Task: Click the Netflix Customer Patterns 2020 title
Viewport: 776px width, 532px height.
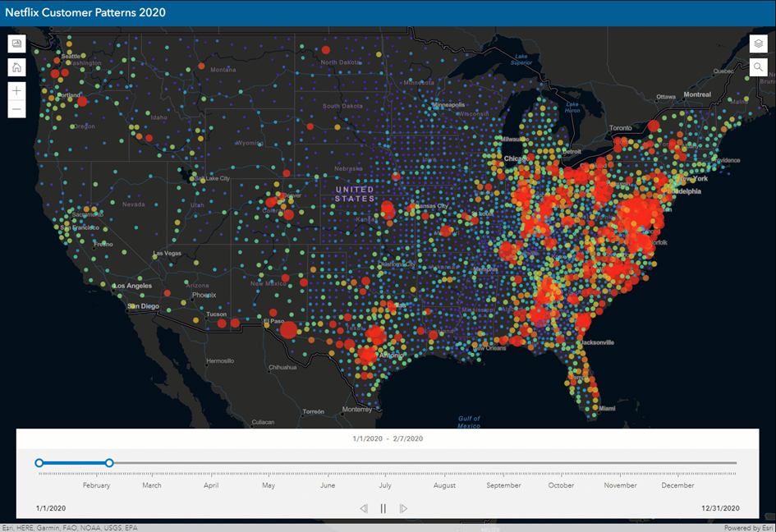Action: coord(85,12)
